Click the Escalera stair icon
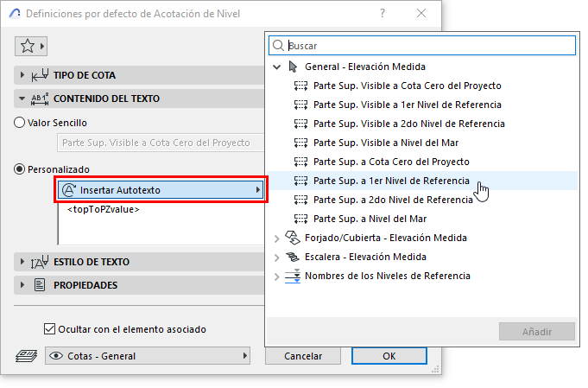Viewport: 588px width, 388px height. (293, 257)
